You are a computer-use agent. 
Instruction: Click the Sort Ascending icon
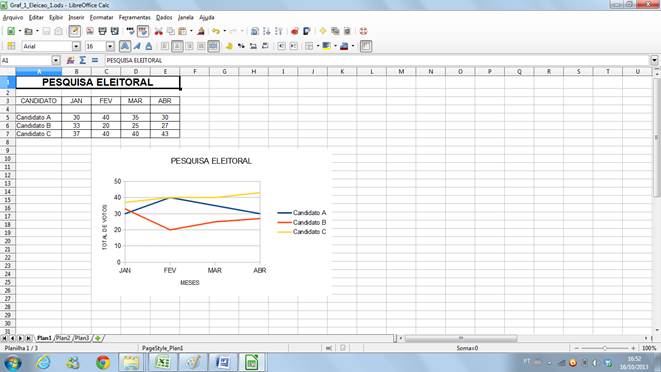click(x=266, y=31)
